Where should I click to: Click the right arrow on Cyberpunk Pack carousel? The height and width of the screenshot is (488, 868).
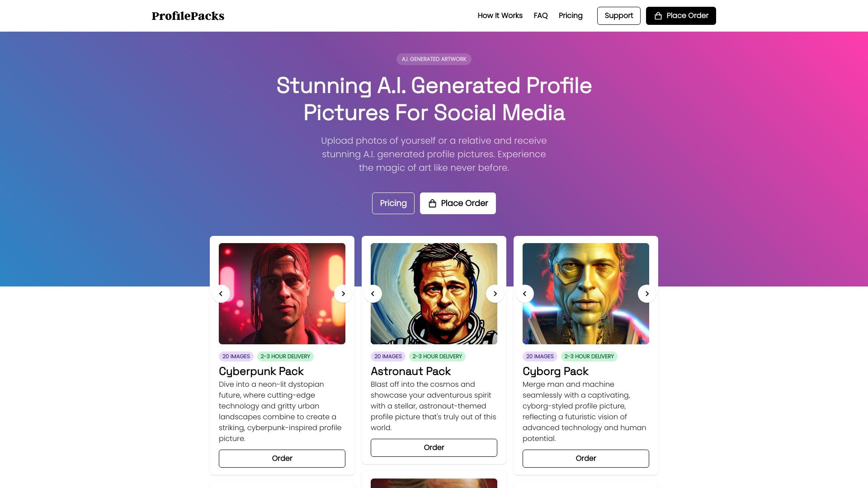click(x=343, y=293)
